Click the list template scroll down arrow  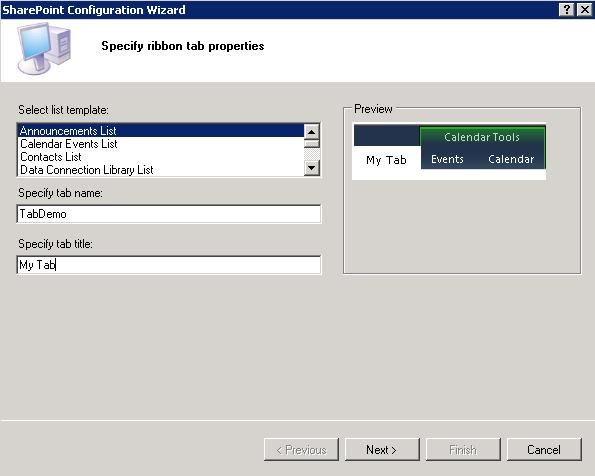[312, 167]
